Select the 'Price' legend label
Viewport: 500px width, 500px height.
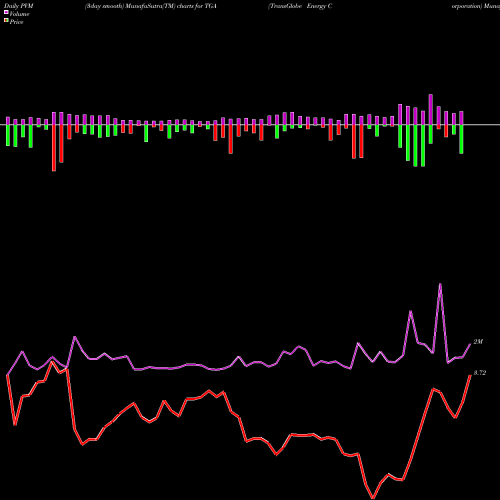[x=16, y=22]
